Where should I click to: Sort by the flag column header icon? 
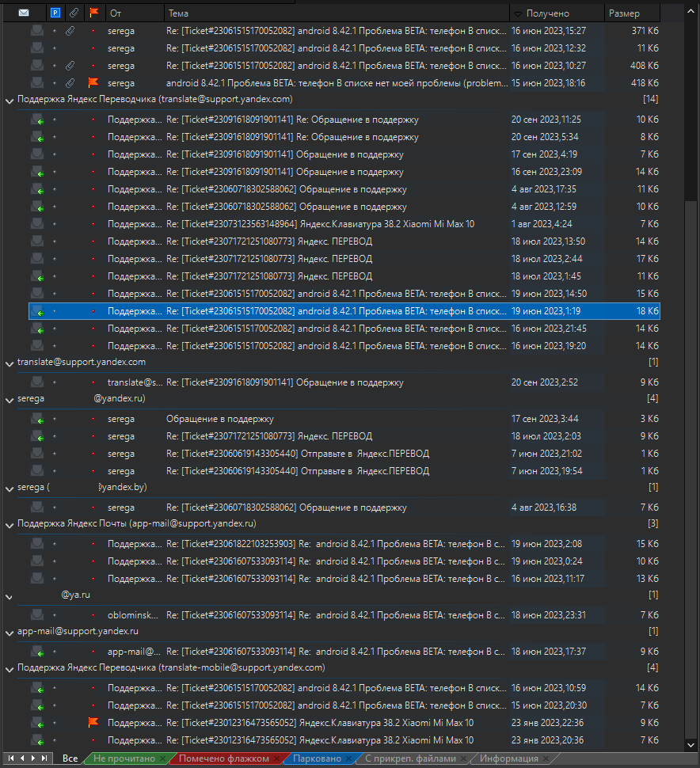point(93,13)
